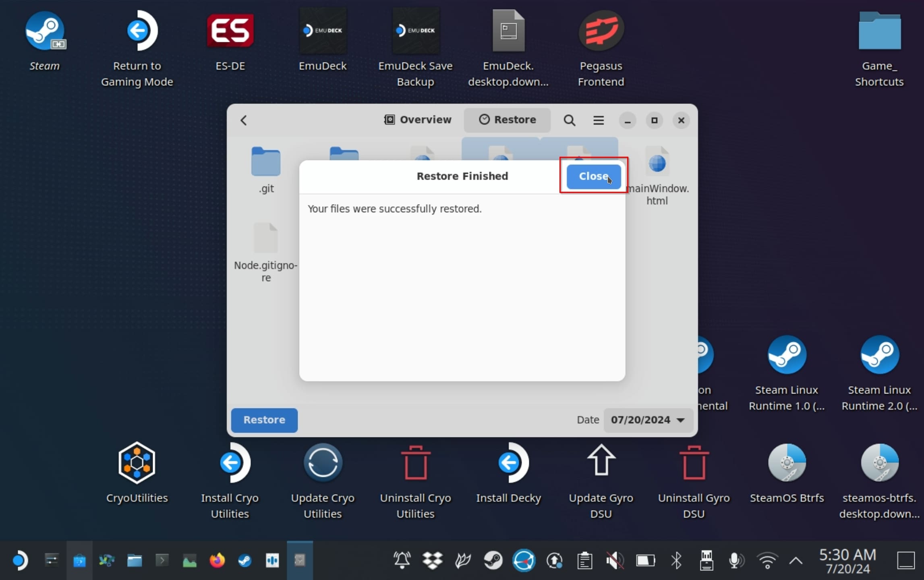Viewport: 924px width, 580px height.
Task: Close the Restore Finished dialog
Action: point(593,176)
